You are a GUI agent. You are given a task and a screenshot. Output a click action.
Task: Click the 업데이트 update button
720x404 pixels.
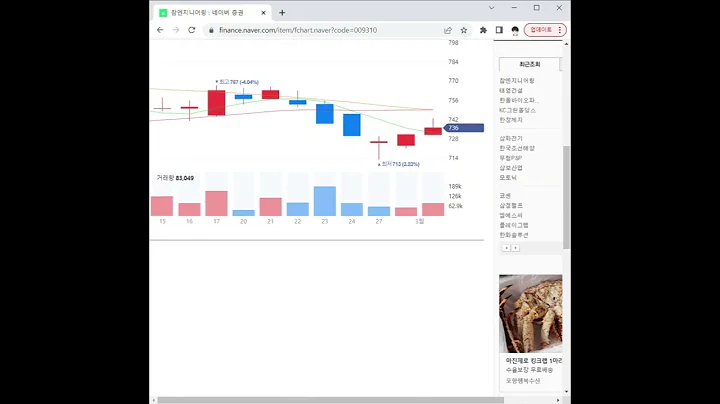[541, 30]
